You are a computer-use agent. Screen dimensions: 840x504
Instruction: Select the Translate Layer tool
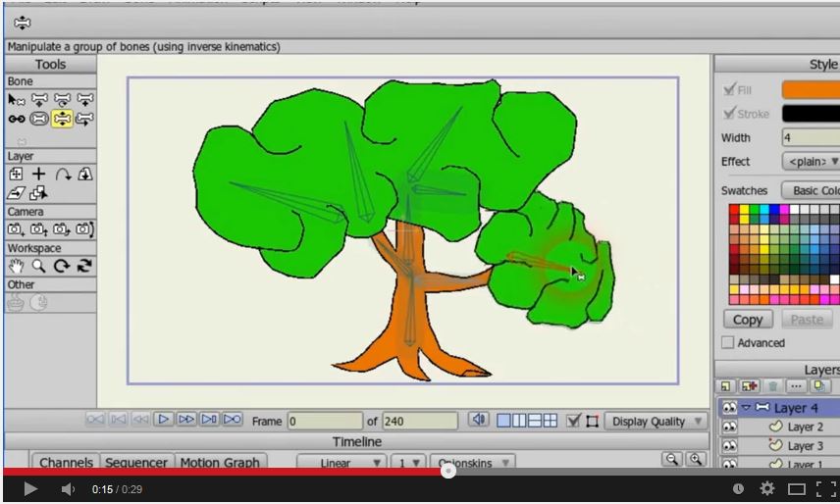(x=16, y=174)
